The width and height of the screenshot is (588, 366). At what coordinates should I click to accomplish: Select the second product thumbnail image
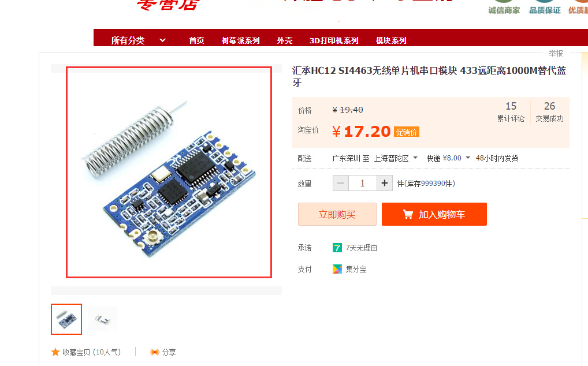pyautogui.click(x=103, y=319)
